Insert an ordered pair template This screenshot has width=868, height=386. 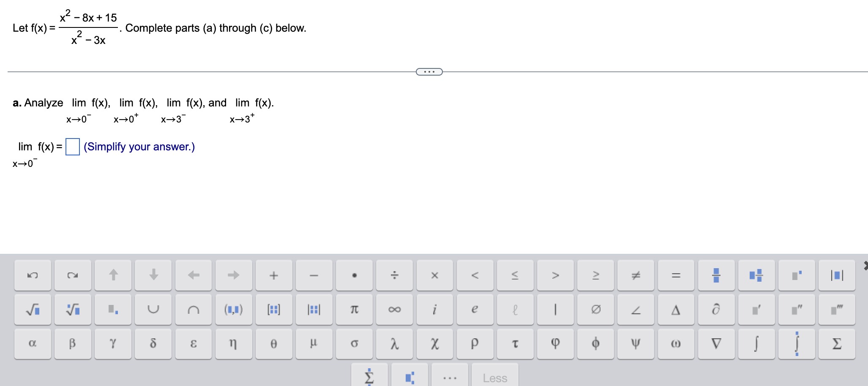(x=234, y=310)
